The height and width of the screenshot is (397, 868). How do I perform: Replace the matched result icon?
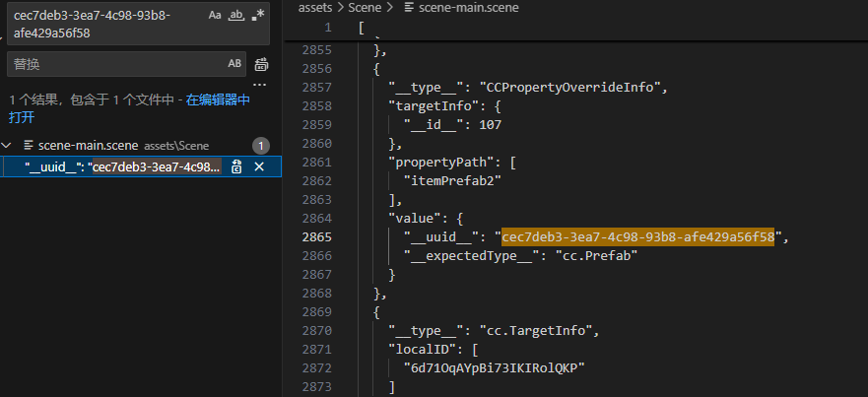(x=236, y=166)
